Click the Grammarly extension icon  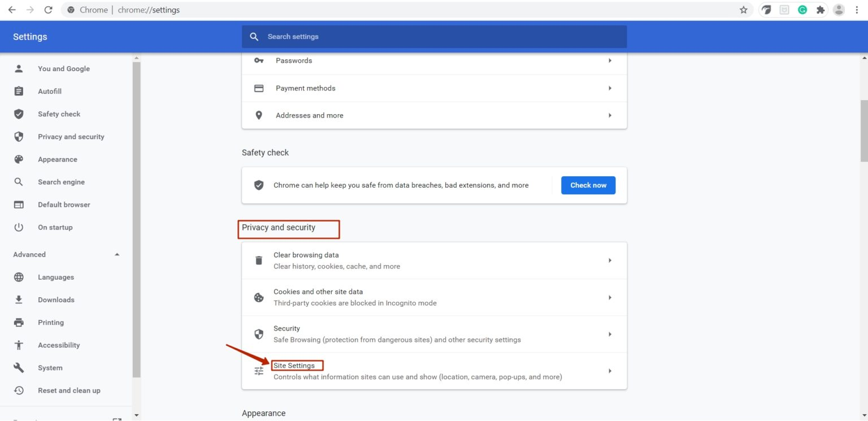point(802,10)
